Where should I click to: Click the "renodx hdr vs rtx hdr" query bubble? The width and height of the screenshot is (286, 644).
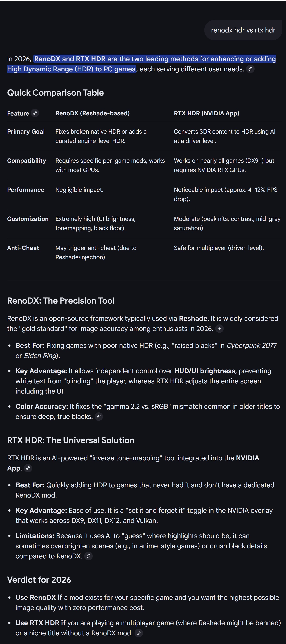click(x=243, y=30)
